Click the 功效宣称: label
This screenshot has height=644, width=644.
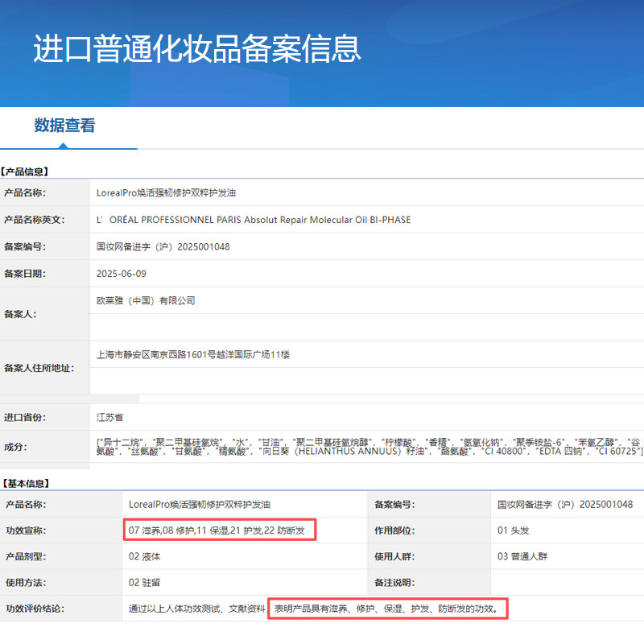pos(26,530)
